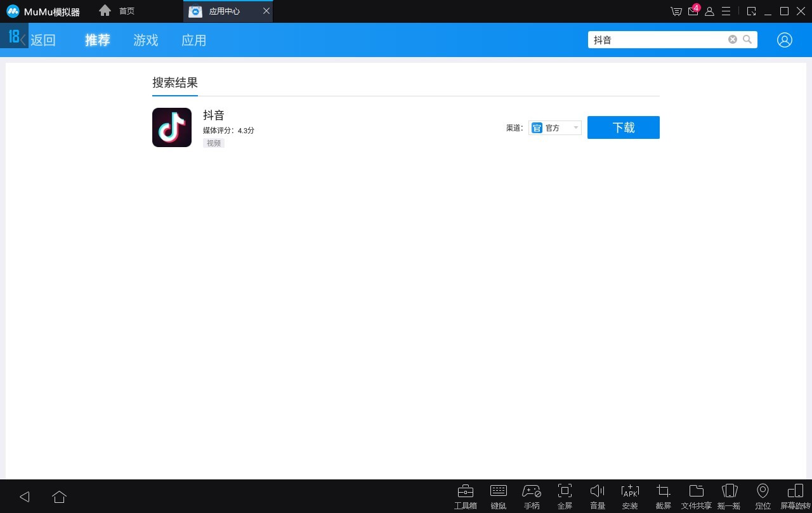Switch to the 游戏 tab
This screenshot has width=812, height=513.
(145, 40)
